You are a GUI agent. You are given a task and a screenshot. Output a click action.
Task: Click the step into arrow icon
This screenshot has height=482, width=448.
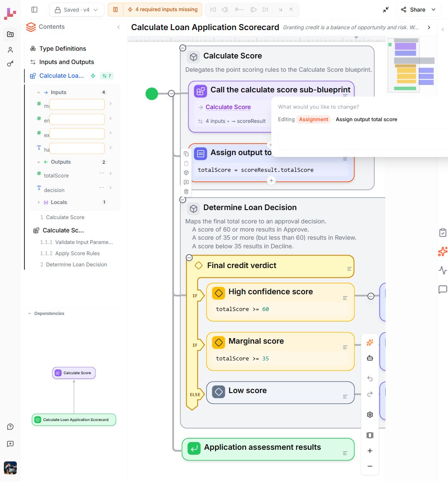[280, 9]
